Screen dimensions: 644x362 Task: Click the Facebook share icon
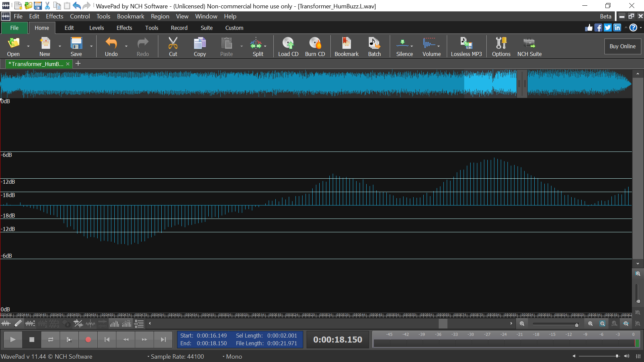(x=598, y=28)
